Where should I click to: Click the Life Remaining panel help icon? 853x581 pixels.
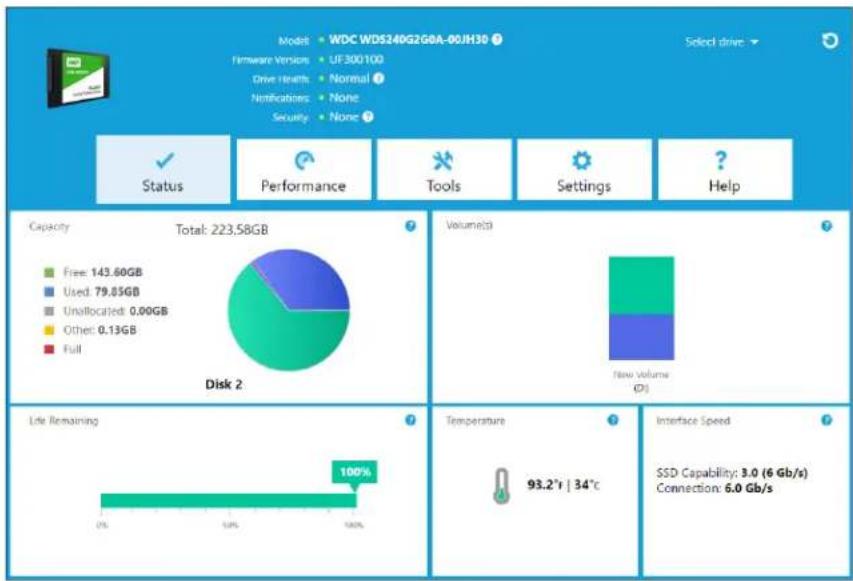point(411,419)
